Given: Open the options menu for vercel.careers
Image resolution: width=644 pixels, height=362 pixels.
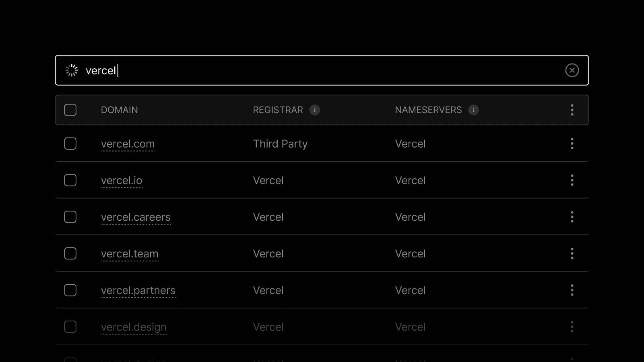Looking at the screenshot, I should (x=572, y=217).
